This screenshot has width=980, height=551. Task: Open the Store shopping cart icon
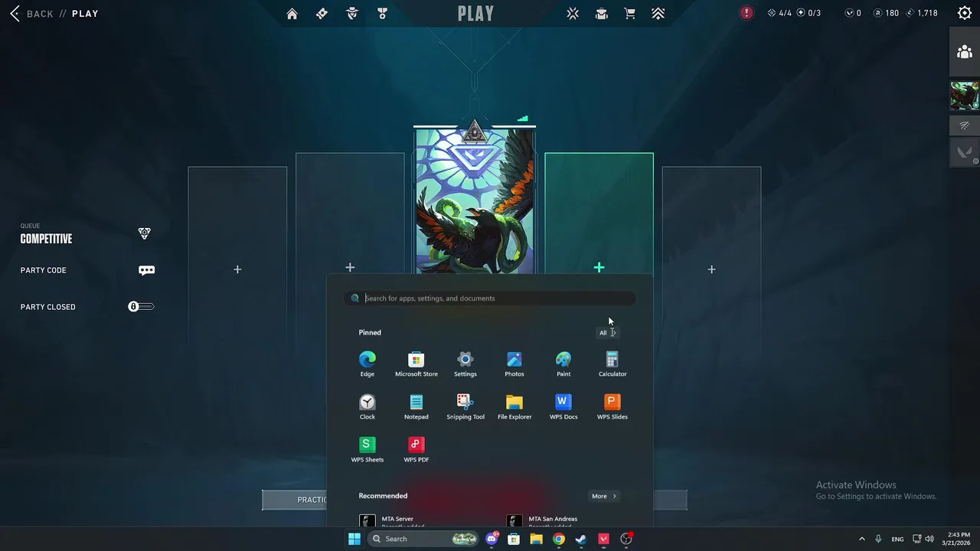coord(629,13)
